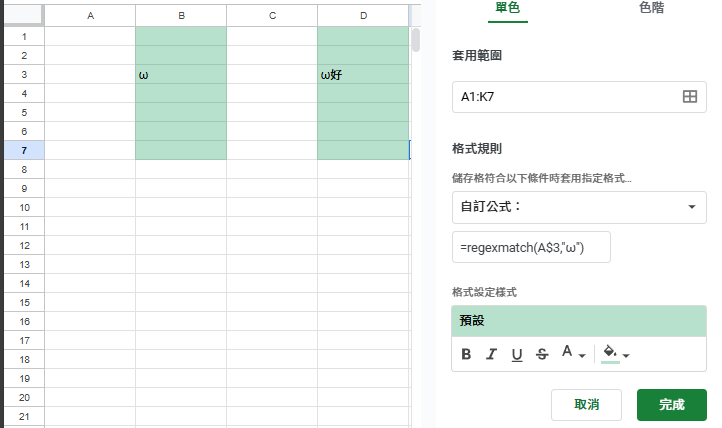This screenshot has width=722, height=428.
Task: Select column B header
Action: [x=181, y=16]
